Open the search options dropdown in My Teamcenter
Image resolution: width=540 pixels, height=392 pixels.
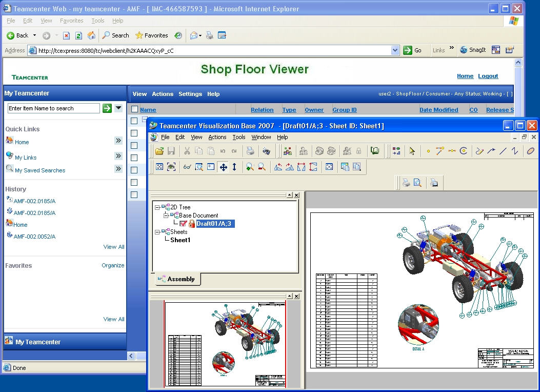[118, 108]
